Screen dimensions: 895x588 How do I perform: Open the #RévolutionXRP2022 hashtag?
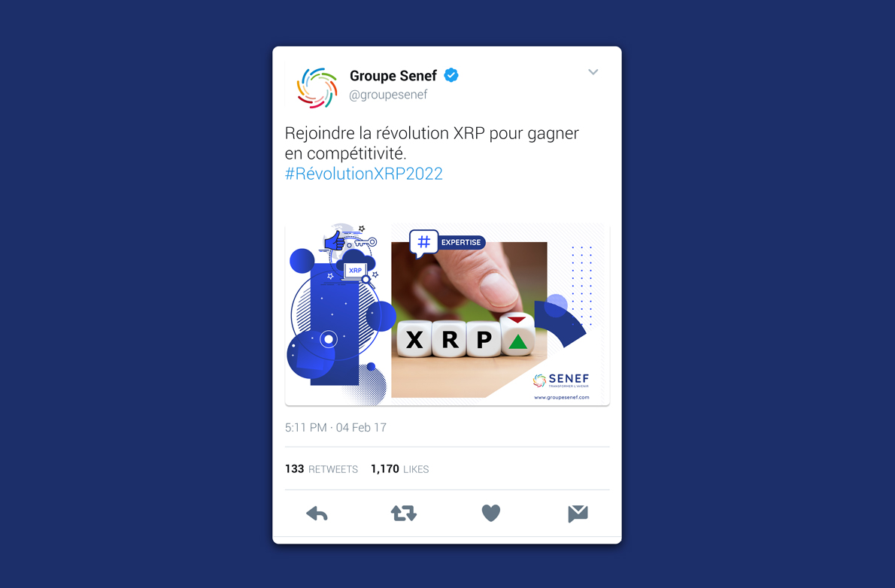pos(363,174)
